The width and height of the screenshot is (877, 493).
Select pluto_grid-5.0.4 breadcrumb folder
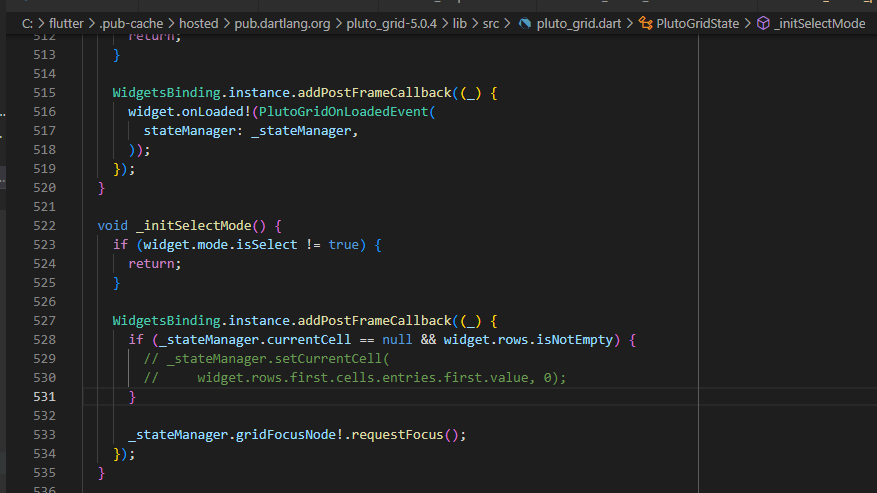[392, 24]
